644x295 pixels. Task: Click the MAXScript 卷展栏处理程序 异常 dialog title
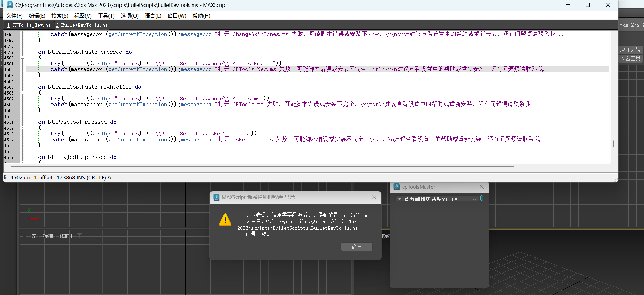click(258, 197)
